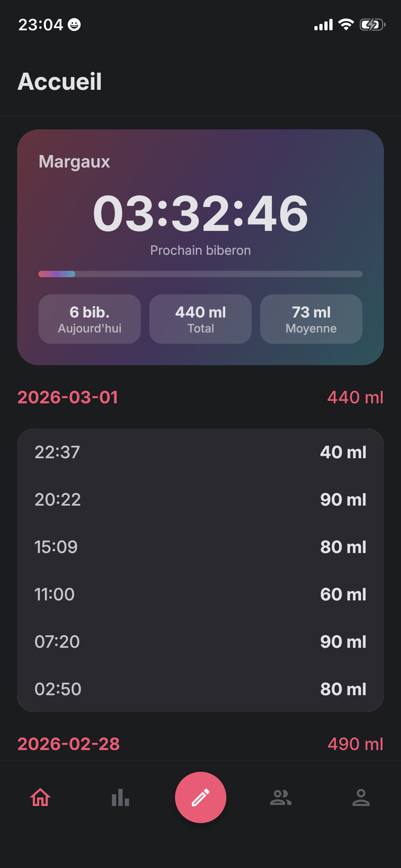Image resolution: width=401 pixels, height=868 pixels.
Task: Open the statistics bar chart tab
Action: coord(120,797)
